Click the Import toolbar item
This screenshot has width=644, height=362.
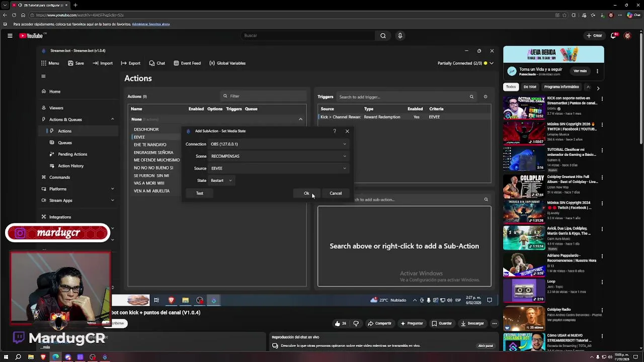[103, 63]
